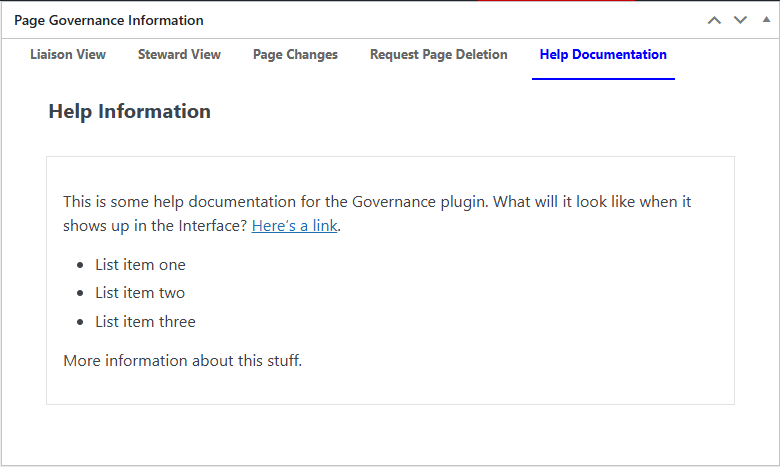780x467 pixels.
Task: Follow the "Here's a link" hyperlink
Action: pyautogui.click(x=294, y=226)
